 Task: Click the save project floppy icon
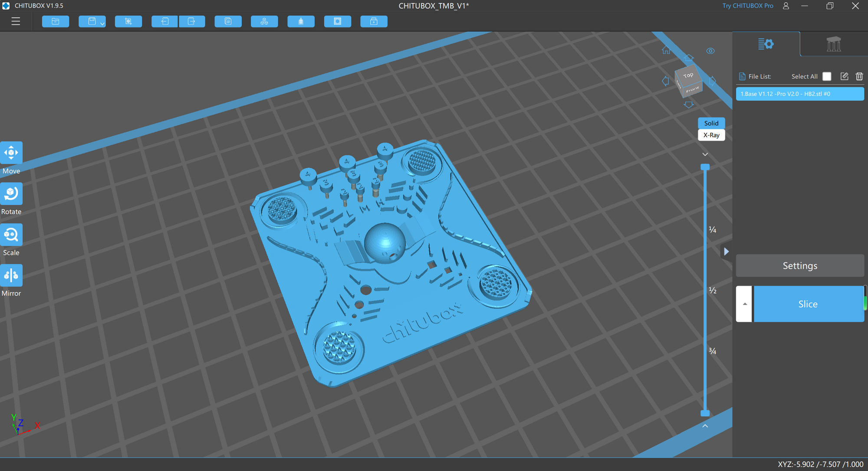pyautogui.click(x=92, y=21)
